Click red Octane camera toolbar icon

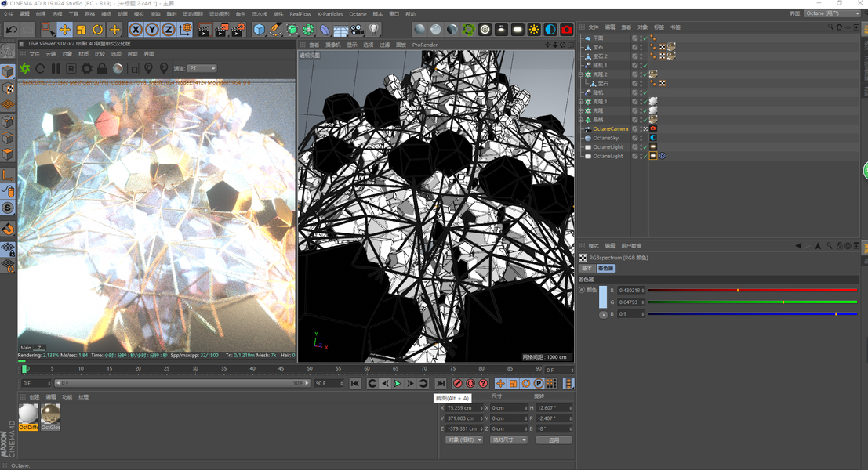[x=566, y=29]
